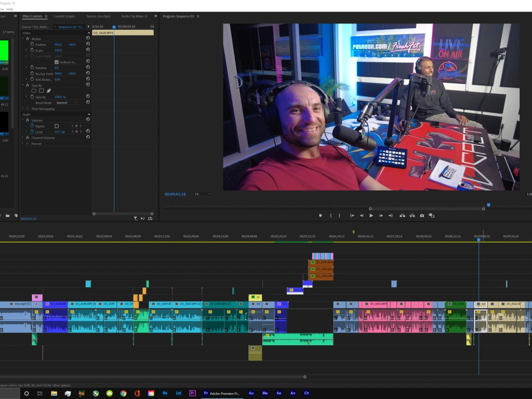Toggle animation stopwatch for Opacity value

pos(32,97)
